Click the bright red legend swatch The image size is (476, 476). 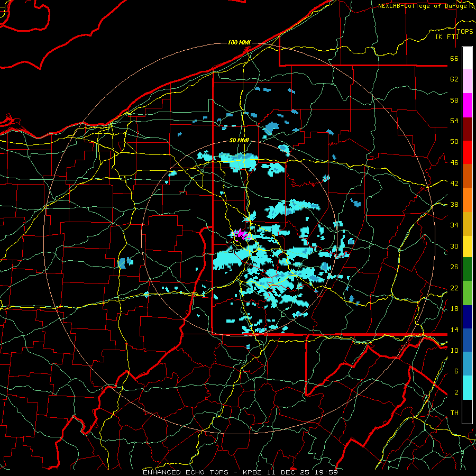click(467, 152)
